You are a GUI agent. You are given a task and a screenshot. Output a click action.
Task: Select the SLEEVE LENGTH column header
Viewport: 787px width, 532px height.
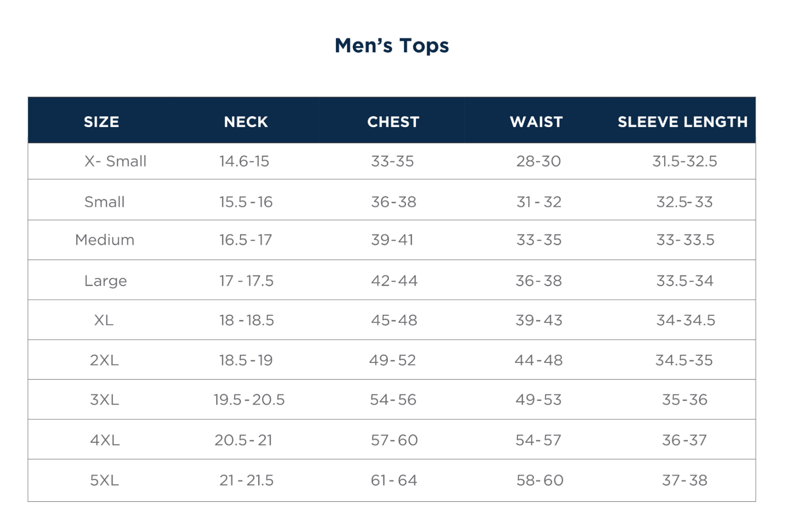click(x=682, y=122)
